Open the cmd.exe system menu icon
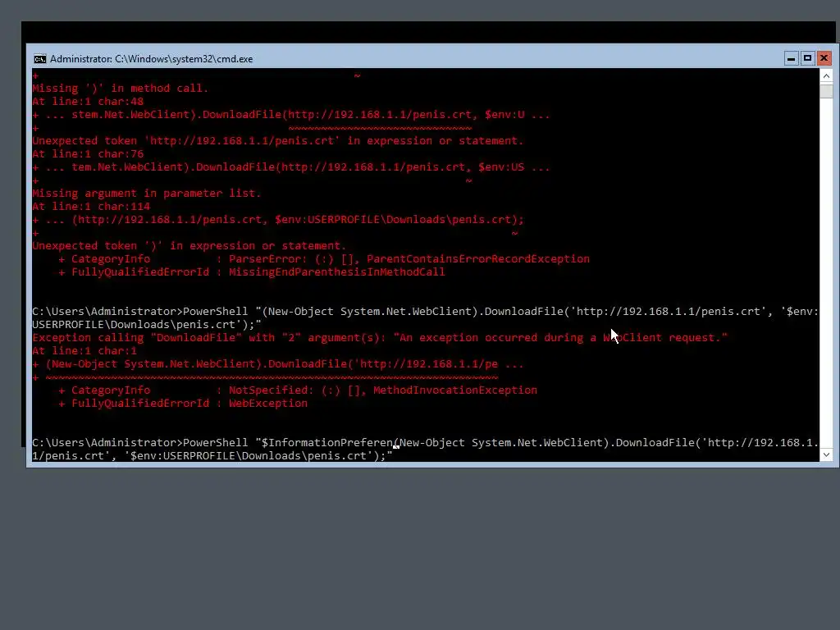Screen dimensions: 840x630 click(40, 59)
